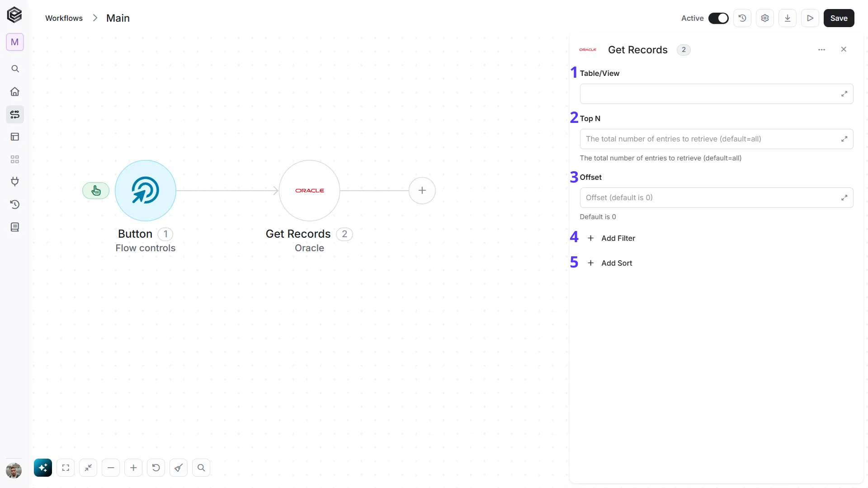Click the collapse canvas view icon
868x488 pixels.
tap(88, 468)
